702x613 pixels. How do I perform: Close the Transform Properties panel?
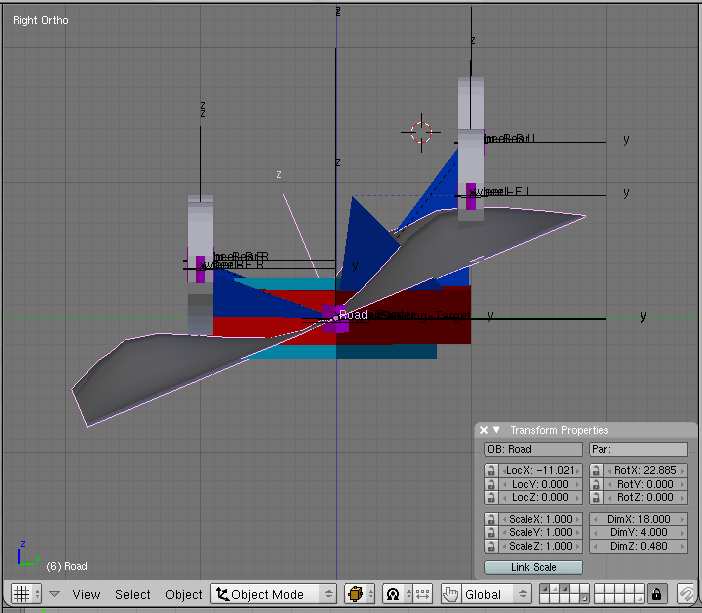click(x=484, y=430)
